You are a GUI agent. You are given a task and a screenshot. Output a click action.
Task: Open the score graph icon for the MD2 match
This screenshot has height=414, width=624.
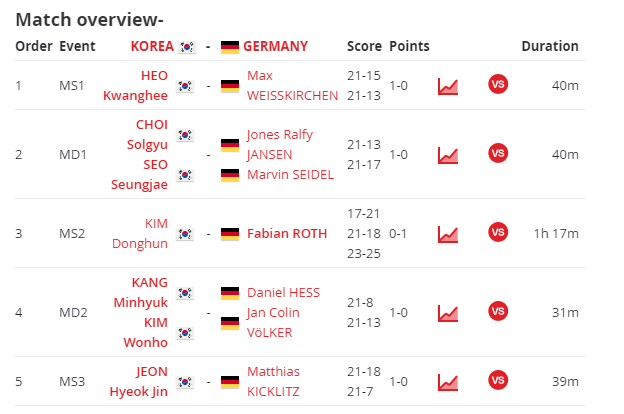(x=448, y=313)
